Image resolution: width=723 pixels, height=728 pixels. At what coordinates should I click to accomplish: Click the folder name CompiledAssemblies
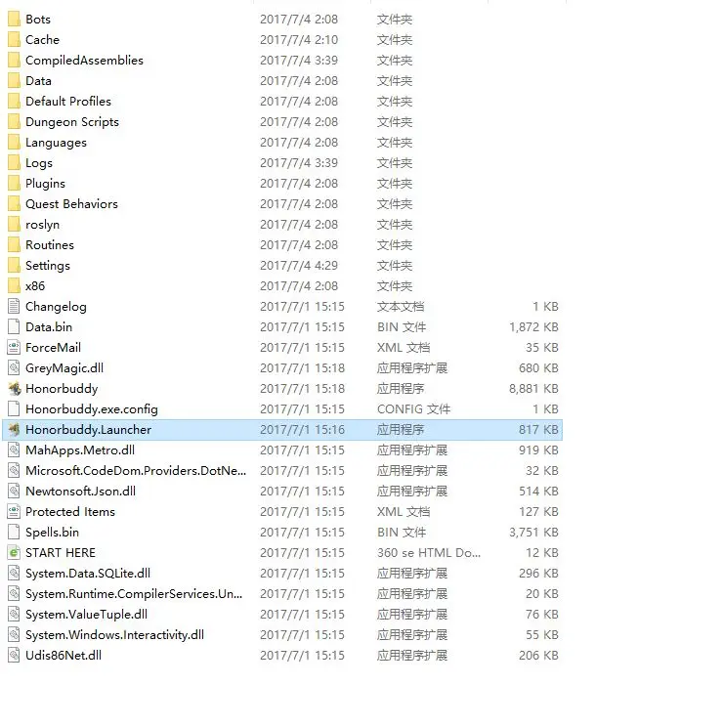click(x=84, y=60)
